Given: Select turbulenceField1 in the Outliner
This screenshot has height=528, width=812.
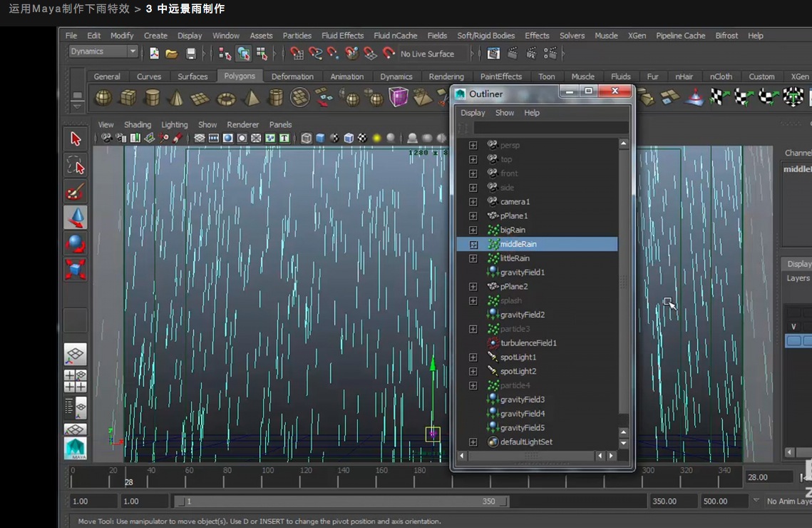Looking at the screenshot, I should pyautogui.click(x=528, y=343).
